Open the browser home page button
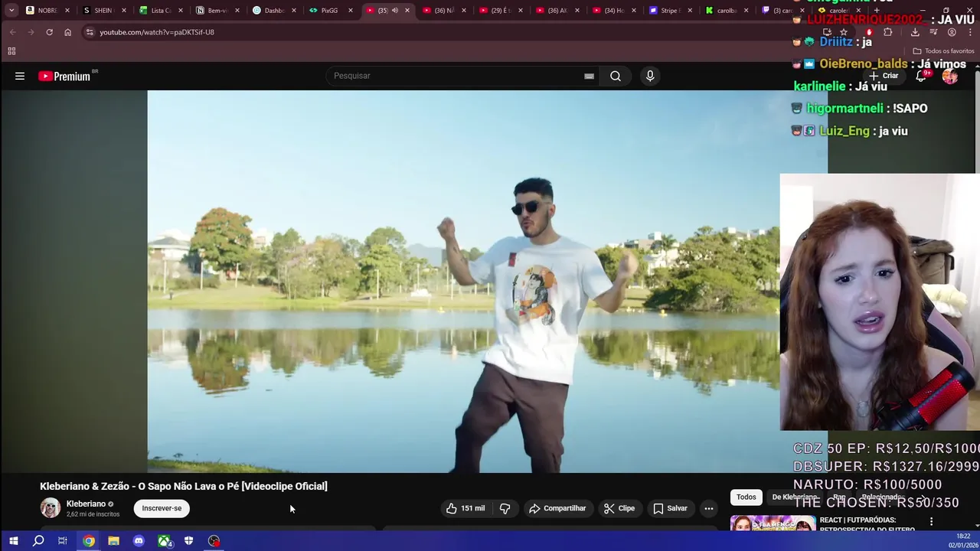Screen dimensions: 980x551 click(67, 32)
